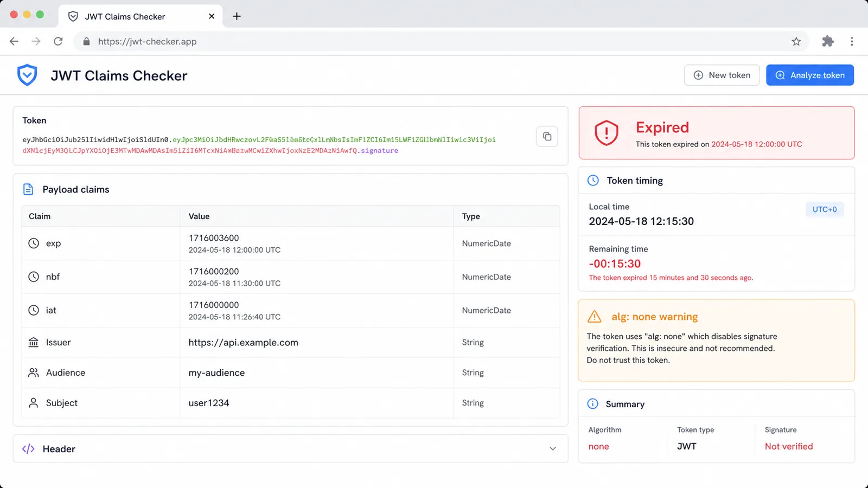This screenshot has width=868, height=488.
Task: Click the Subject person icon
Action: (x=34, y=403)
